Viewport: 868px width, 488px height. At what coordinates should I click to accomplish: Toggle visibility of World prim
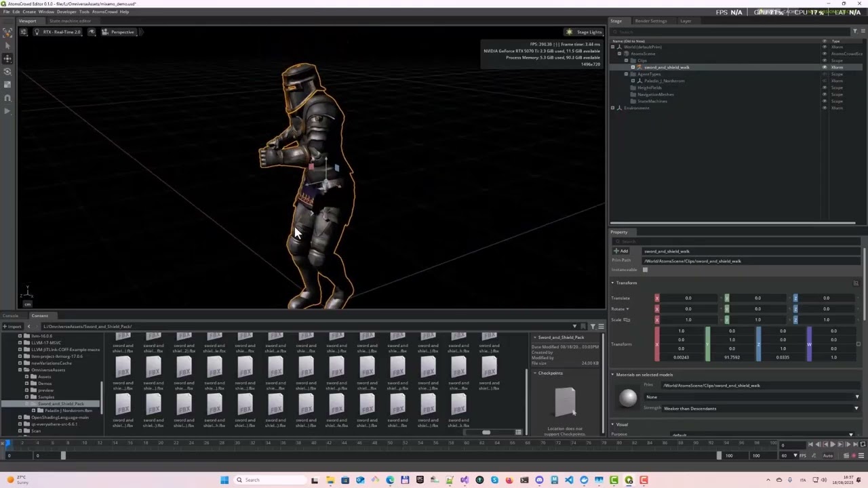pos(825,47)
